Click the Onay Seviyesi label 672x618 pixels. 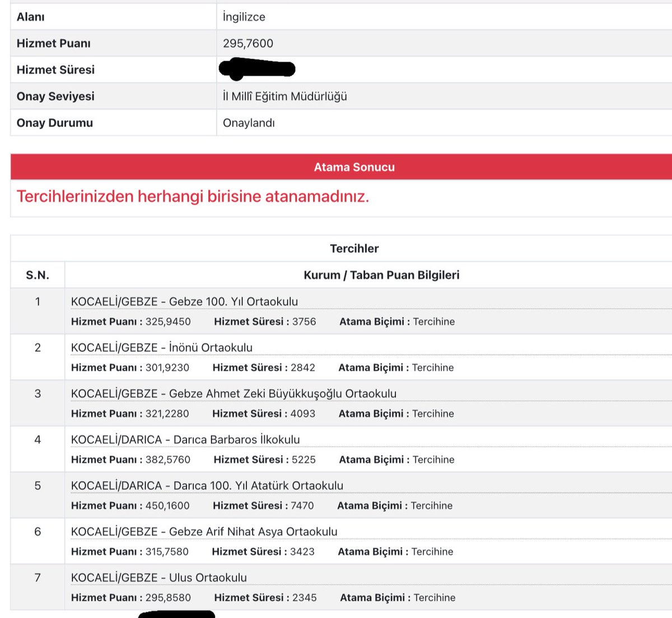coord(55,96)
